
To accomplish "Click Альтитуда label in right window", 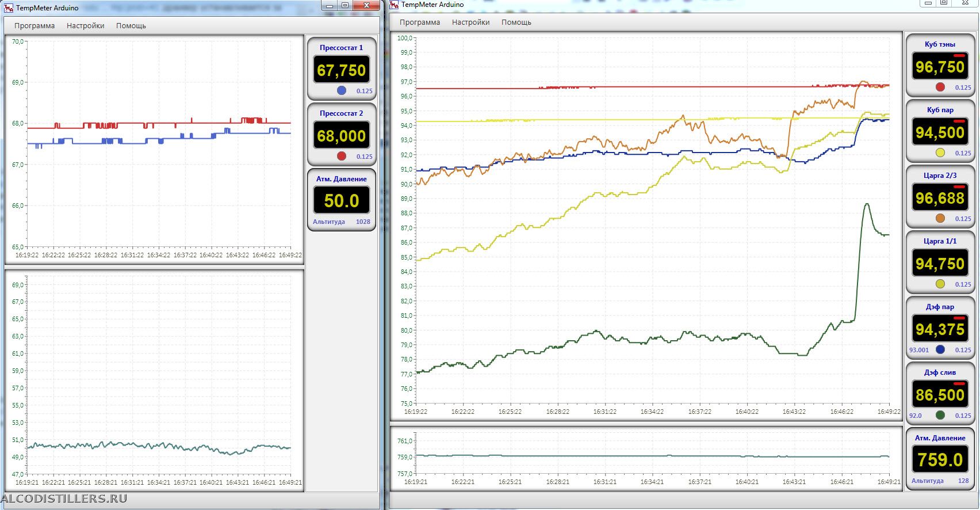I will coord(928,481).
